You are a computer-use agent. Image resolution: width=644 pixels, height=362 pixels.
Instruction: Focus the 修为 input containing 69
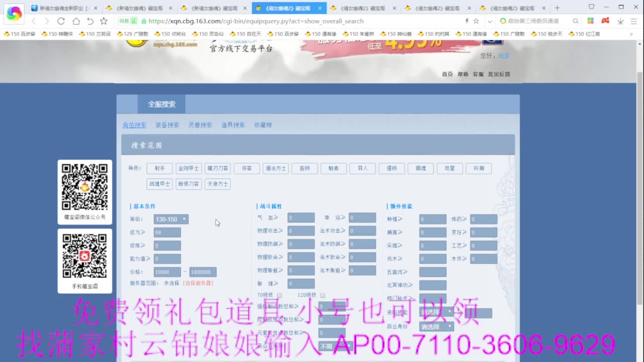coord(167,232)
